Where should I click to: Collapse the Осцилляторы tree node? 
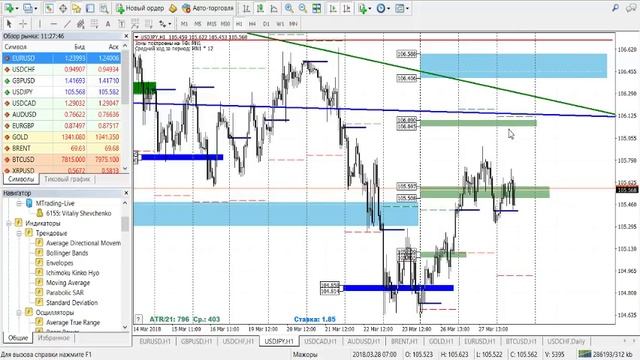coord(19,313)
